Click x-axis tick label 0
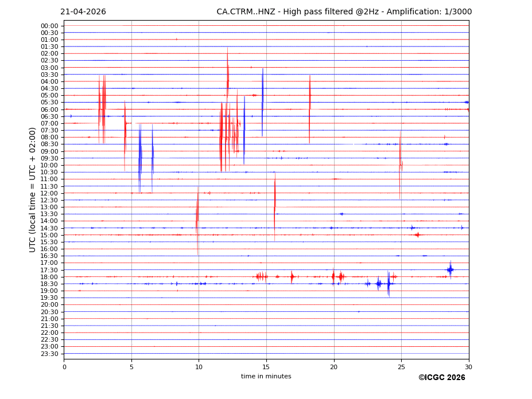 (x=64, y=367)
